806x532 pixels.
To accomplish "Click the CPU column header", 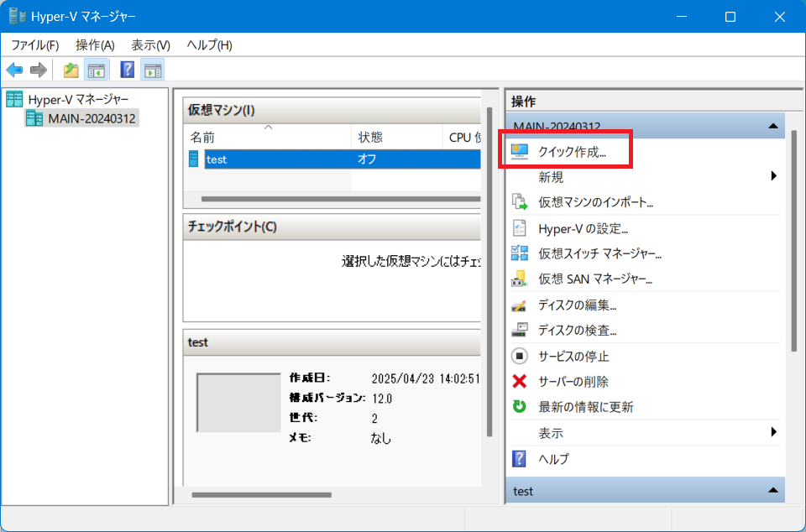I will (x=462, y=137).
